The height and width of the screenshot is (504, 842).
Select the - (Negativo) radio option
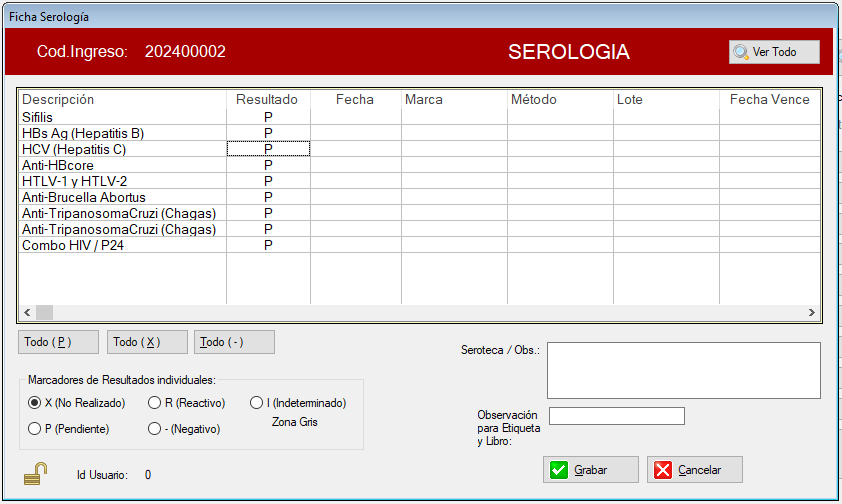click(154, 429)
